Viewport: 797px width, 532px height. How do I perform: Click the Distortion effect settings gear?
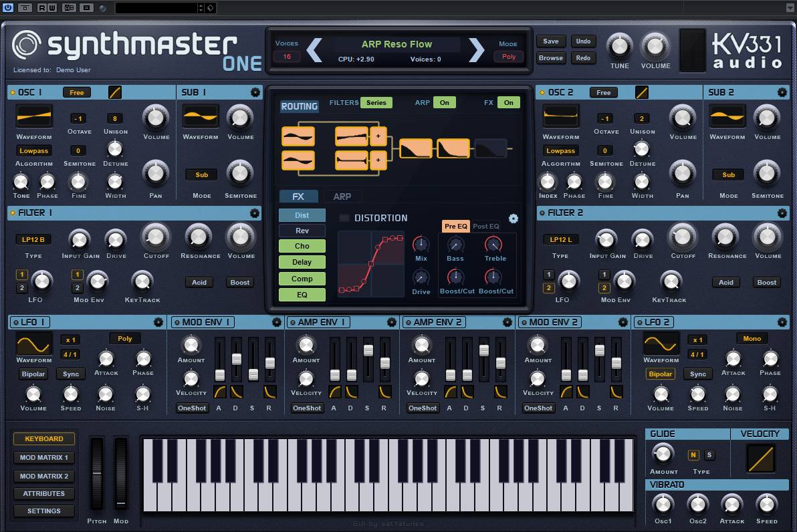tap(513, 219)
